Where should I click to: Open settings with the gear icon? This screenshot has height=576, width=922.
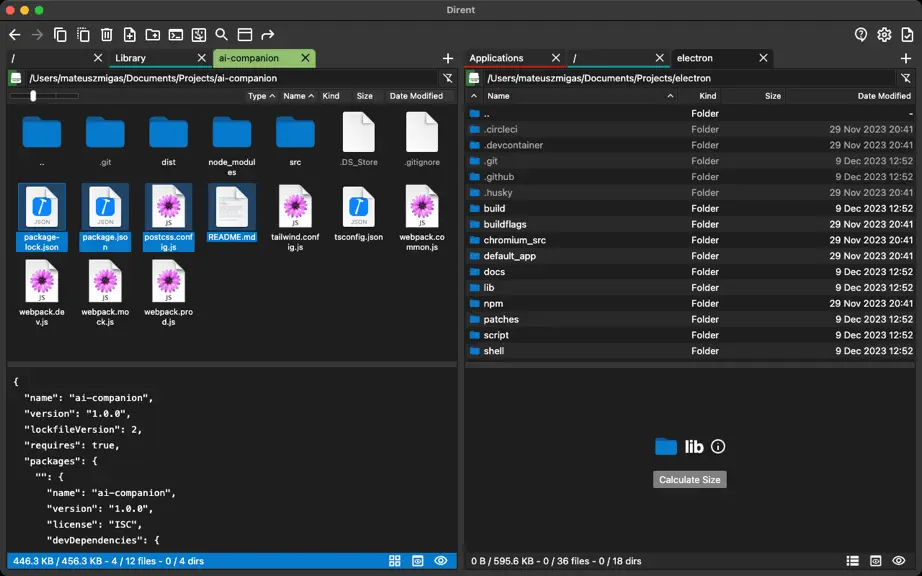884,35
